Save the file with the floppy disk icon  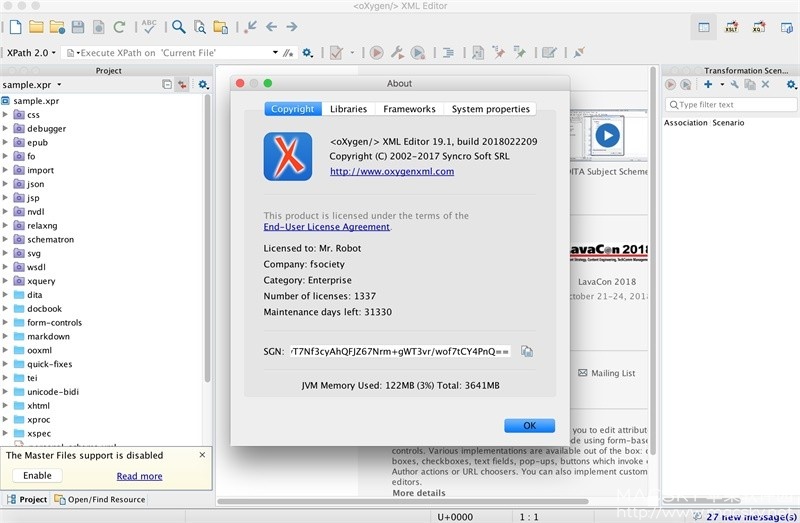(x=78, y=27)
